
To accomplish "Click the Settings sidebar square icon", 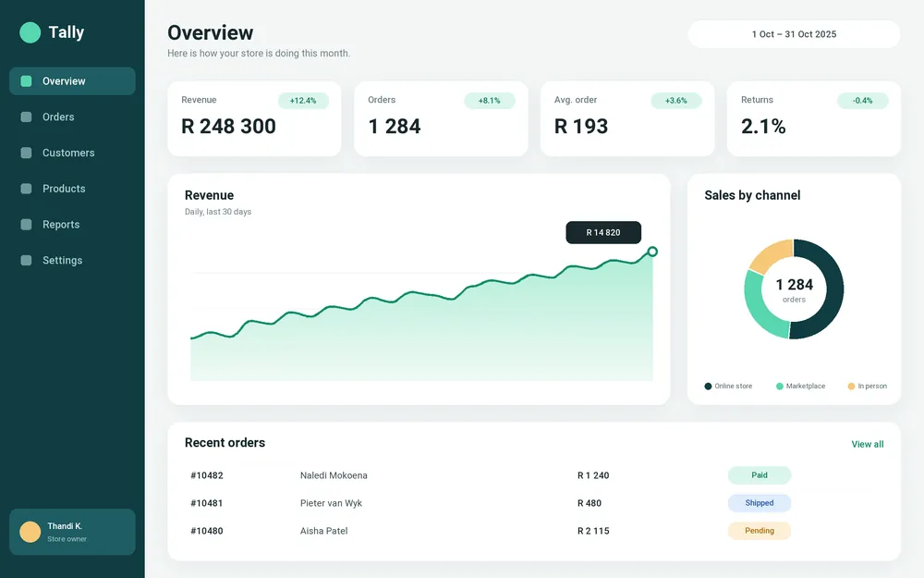I will click(x=26, y=260).
